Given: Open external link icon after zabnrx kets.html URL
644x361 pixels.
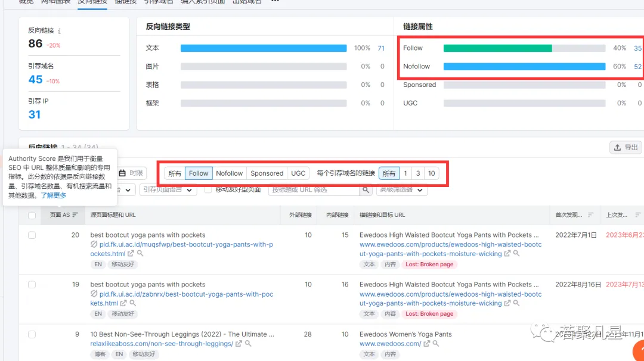Looking at the screenshot, I should point(123,303).
